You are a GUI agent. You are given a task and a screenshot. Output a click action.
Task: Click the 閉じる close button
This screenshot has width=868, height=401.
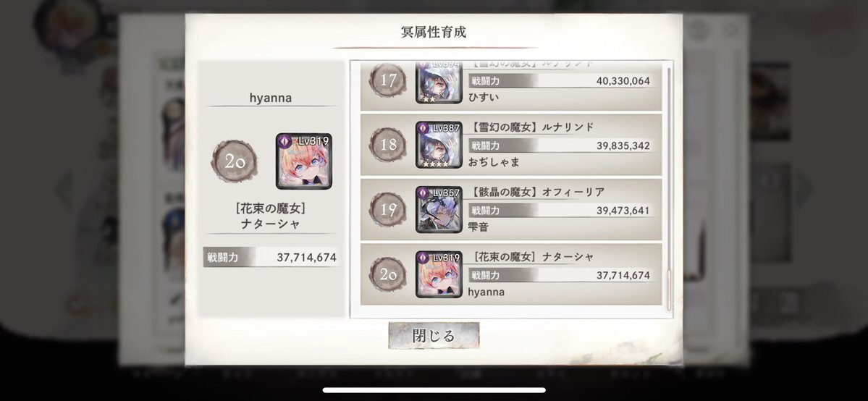(434, 336)
